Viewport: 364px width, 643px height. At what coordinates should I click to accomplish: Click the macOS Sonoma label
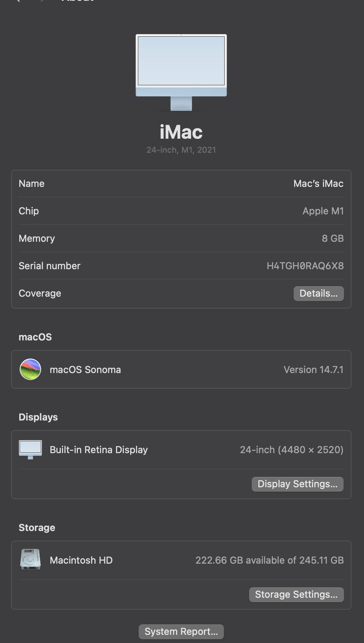(x=85, y=370)
